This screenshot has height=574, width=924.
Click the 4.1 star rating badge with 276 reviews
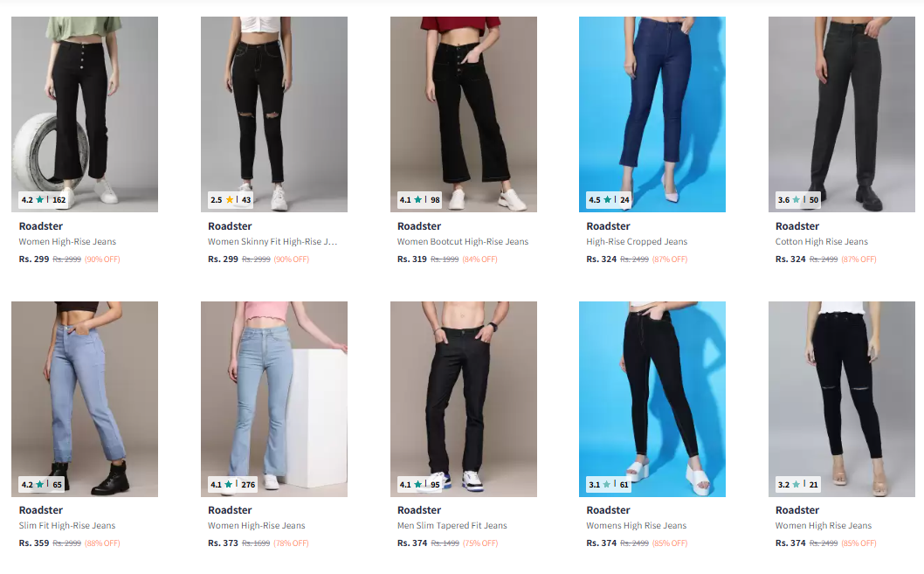point(233,484)
